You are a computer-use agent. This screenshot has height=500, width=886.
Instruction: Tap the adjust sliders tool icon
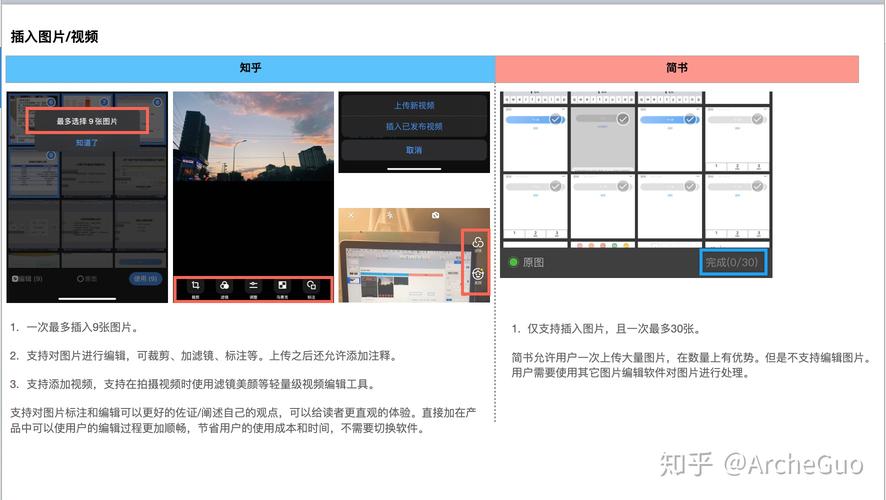253,287
